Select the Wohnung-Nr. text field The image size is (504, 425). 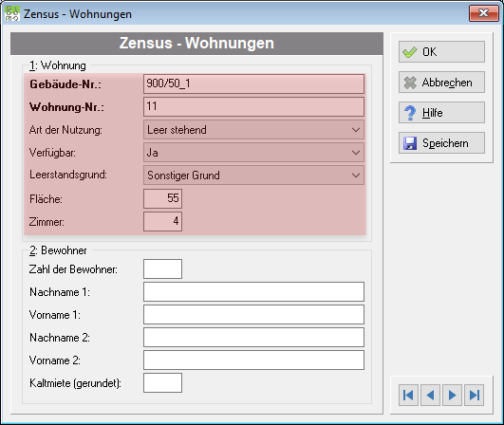(253, 106)
